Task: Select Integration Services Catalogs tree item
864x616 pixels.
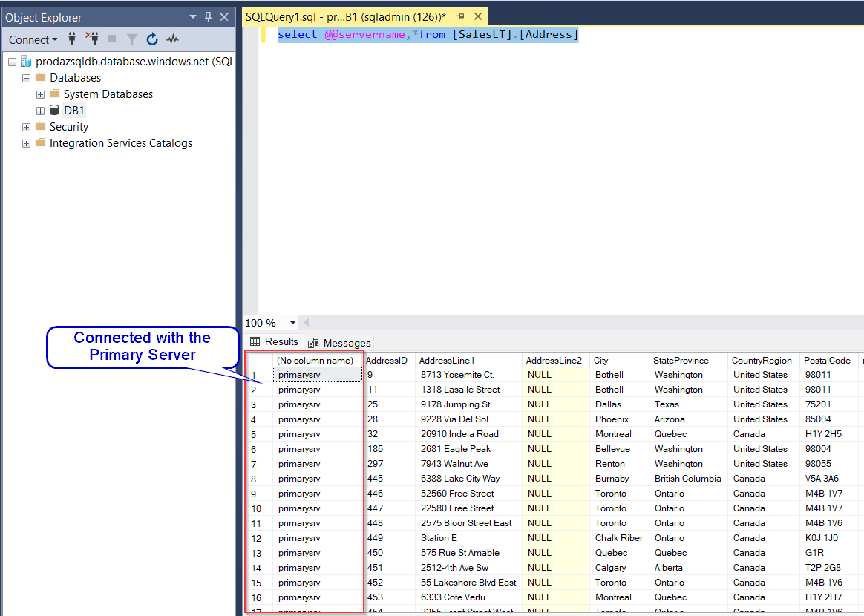Action: click(x=121, y=143)
